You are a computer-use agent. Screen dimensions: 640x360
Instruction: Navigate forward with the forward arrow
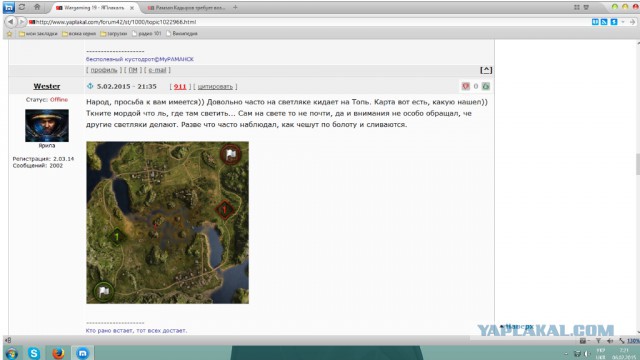coord(22,22)
